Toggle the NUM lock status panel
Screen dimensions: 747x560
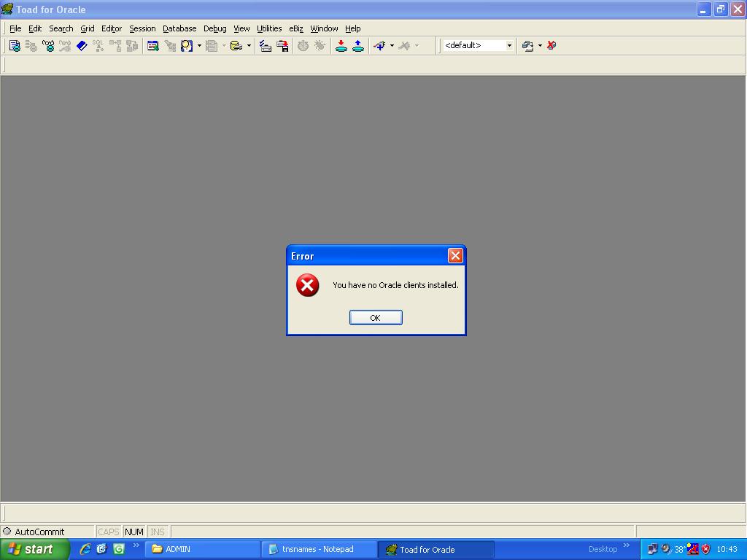[134, 532]
